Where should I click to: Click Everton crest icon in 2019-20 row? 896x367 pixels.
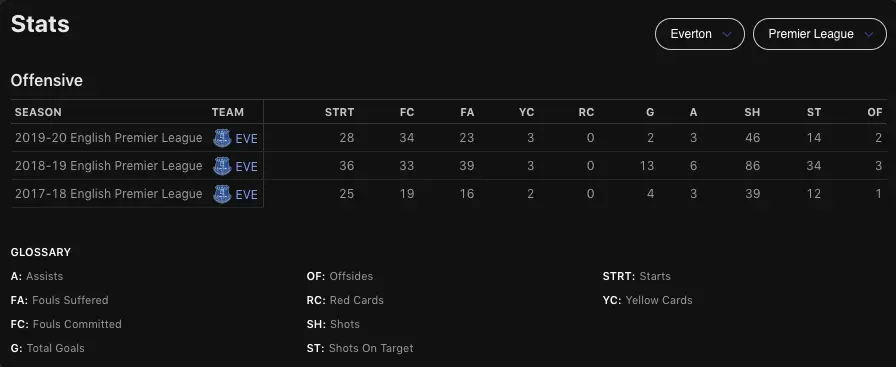(222, 138)
